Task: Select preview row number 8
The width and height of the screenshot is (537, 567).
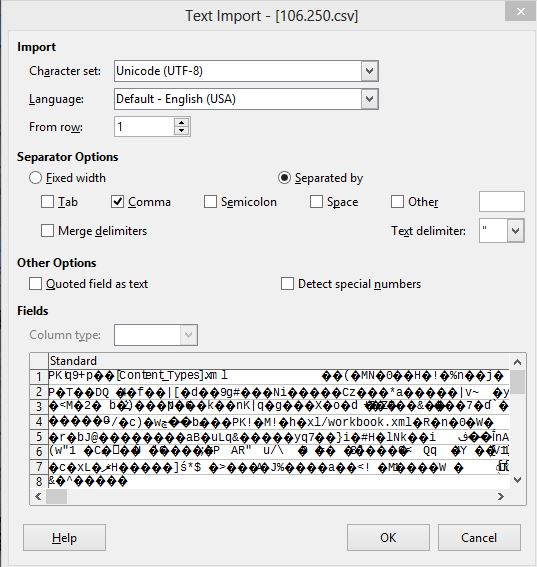Action: point(39,482)
